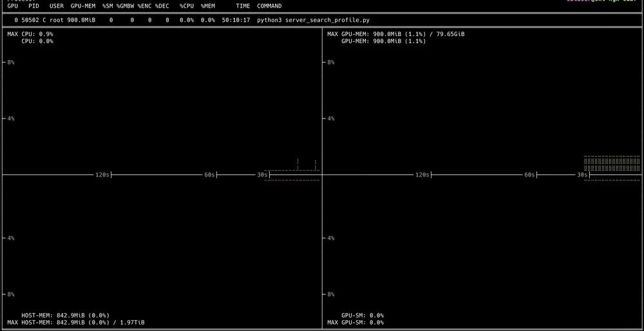Click the 120s marker in the GPU-MEM graph
This screenshot has height=331, width=644.
point(422,175)
